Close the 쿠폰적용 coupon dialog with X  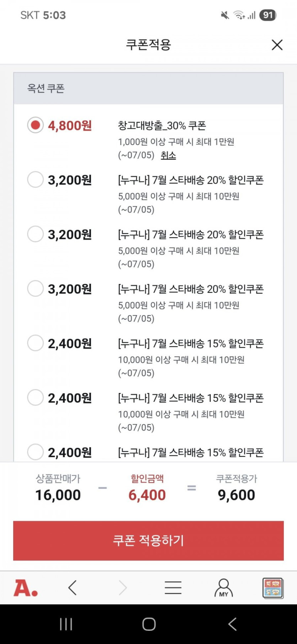point(277,45)
